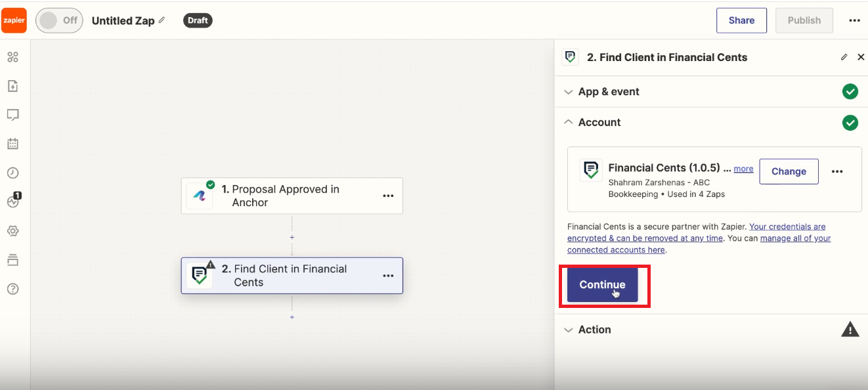Image resolution: width=868 pixels, height=390 pixels.
Task: Add a step below step 2
Action: (292, 317)
